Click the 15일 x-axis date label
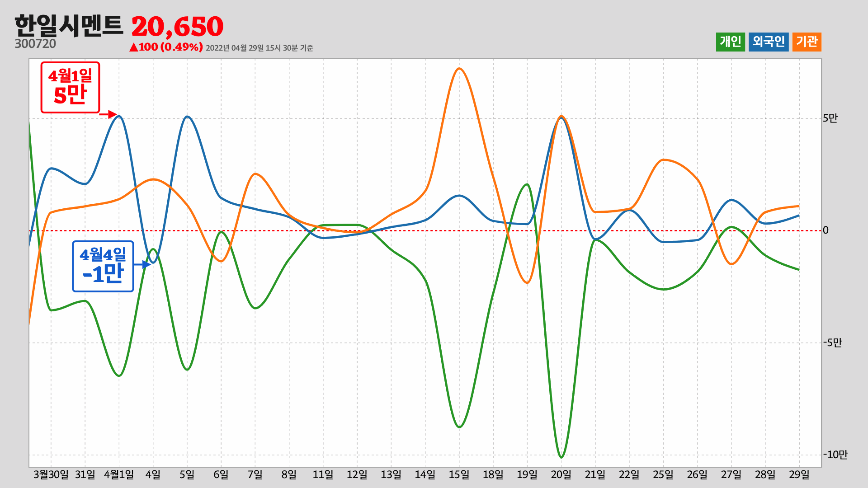This screenshot has width=868, height=488. 459,474
